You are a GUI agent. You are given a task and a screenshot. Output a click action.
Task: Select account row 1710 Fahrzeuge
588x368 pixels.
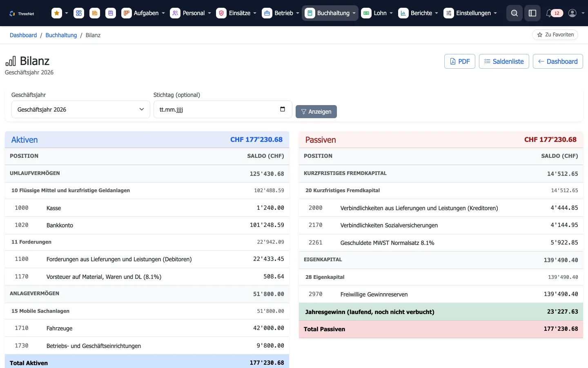pos(147,328)
